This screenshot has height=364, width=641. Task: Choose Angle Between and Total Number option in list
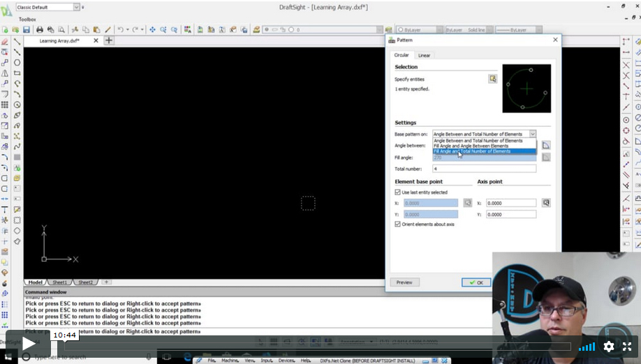(x=485, y=140)
